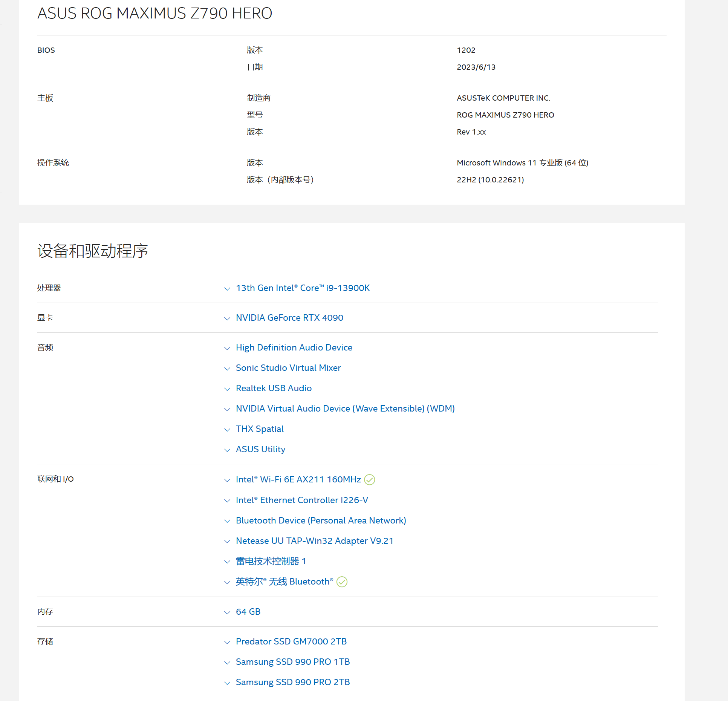Select BIOS date 2023/6/13
The width and height of the screenshot is (728, 701).
[x=476, y=67]
